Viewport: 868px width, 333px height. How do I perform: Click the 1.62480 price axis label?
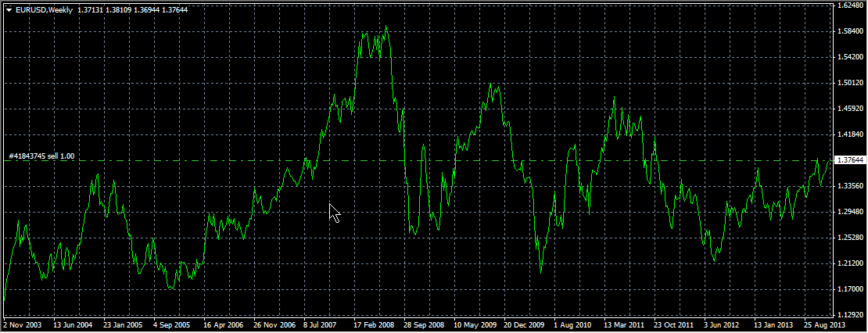pyautogui.click(x=848, y=5)
